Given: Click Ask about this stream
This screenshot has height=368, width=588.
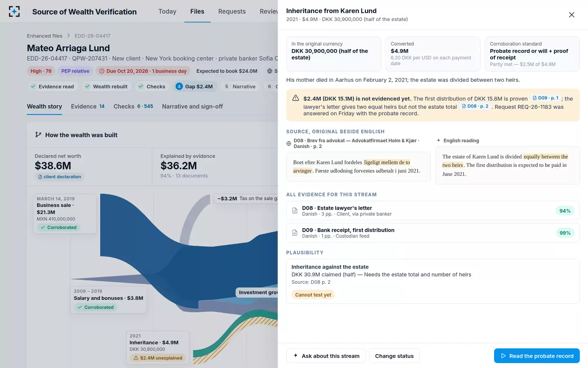Looking at the screenshot, I should 326,356.
